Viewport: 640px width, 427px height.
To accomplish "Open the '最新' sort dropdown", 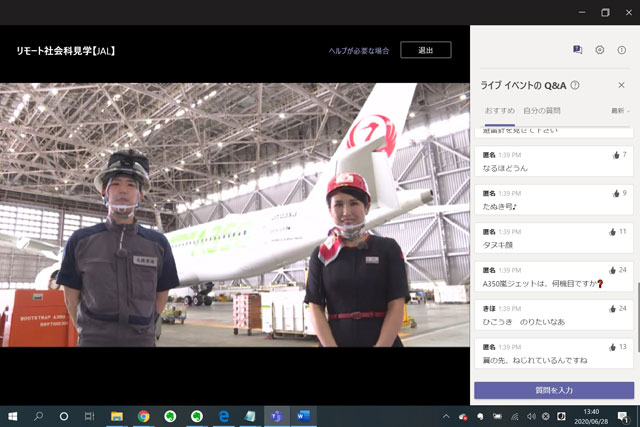I will click(x=620, y=111).
